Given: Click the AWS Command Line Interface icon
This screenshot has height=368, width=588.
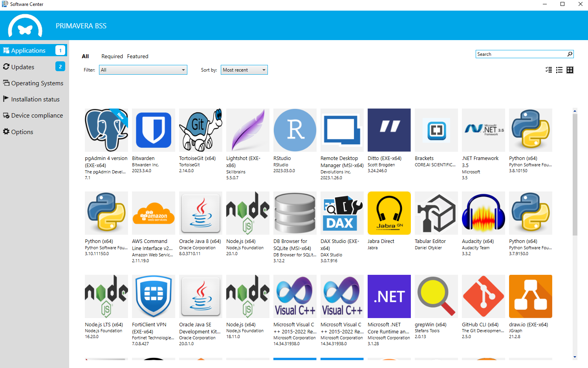Looking at the screenshot, I should tap(154, 213).
